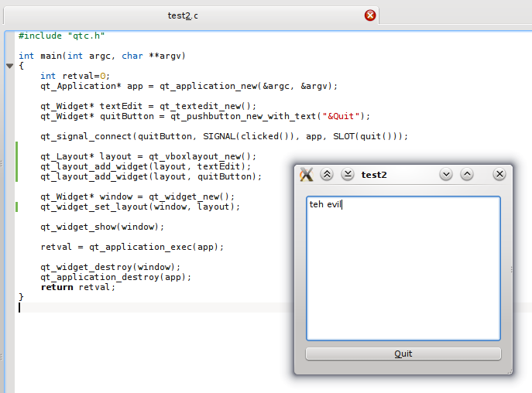Click the 'qt_signal_connect' line
This screenshot has height=393, width=532.
(224, 136)
